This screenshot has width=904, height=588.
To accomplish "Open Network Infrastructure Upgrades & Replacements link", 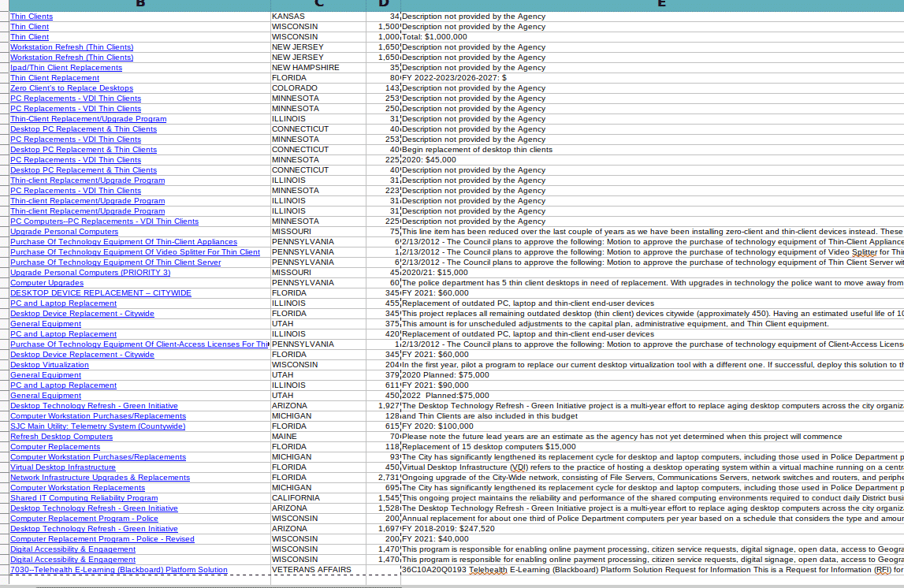I will point(100,478).
